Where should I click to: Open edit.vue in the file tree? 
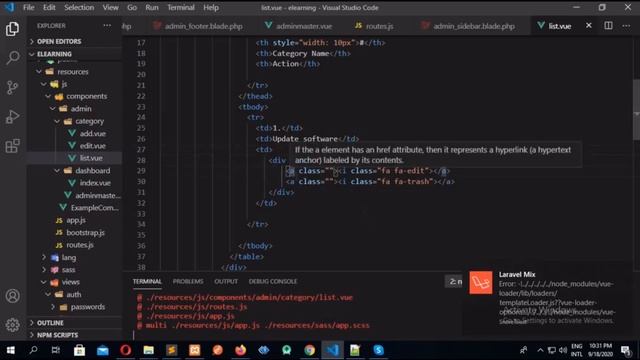[93, 146]
